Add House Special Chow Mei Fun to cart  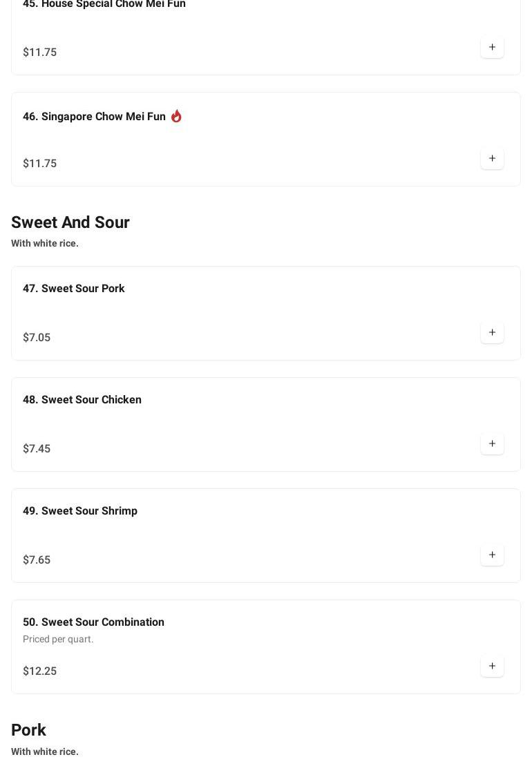click(492, 48)
